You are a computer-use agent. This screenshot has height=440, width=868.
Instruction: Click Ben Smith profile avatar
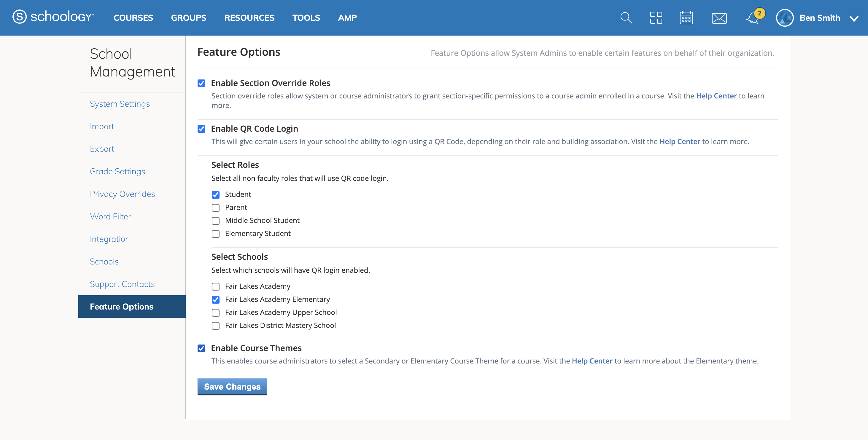click(x=784, y=18)
